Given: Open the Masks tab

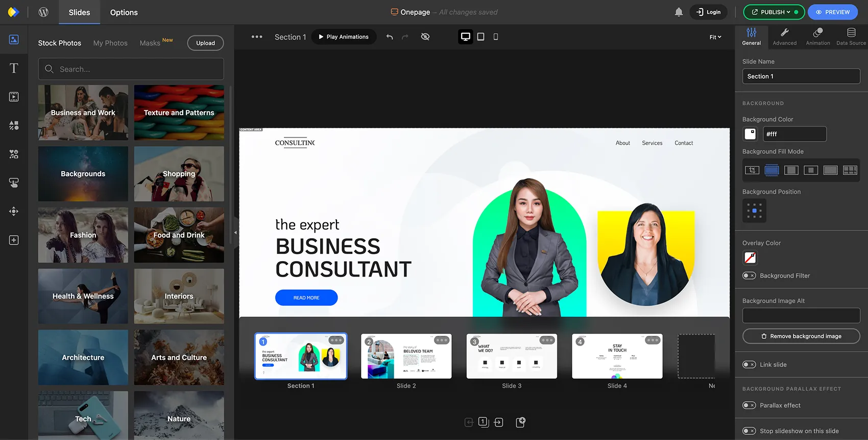Looking at the screenshot, I should pyautogui.click(x=150, y=43).
